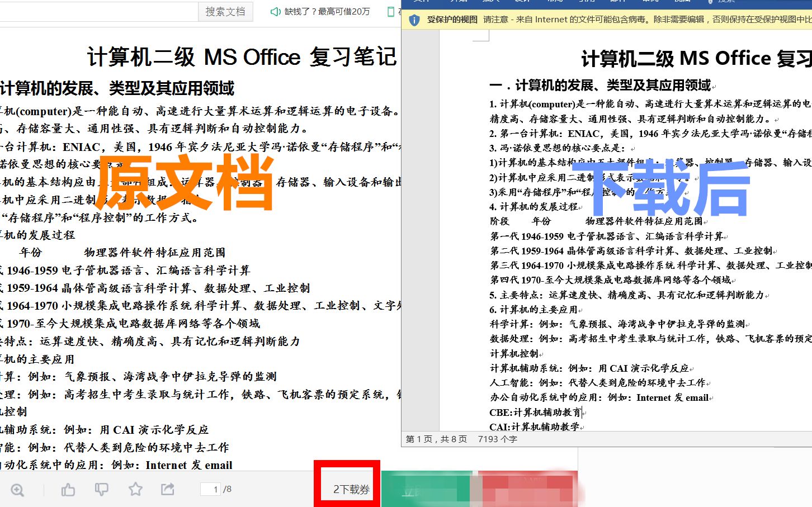Click the shield icon in Protected View bar
Image resolution: width=812 pixels, height=507 pixels.
[x=414, y=20]
